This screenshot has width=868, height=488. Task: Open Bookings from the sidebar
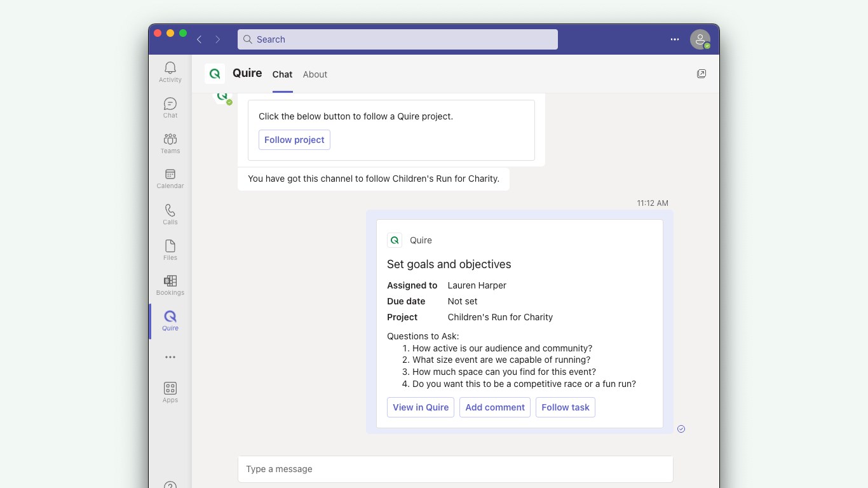tap(170, 284)
